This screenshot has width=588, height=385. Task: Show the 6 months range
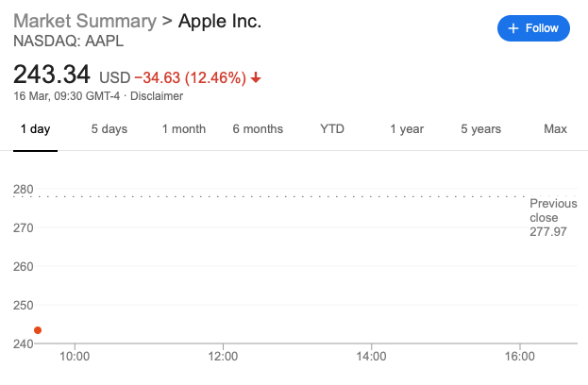click(258, 129)
